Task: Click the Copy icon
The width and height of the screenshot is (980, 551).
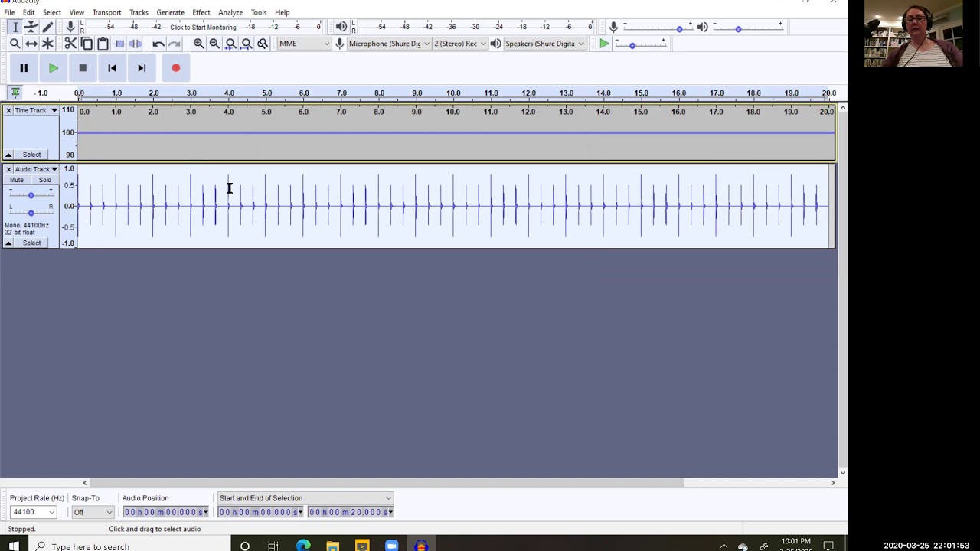Action: point(87,44)
